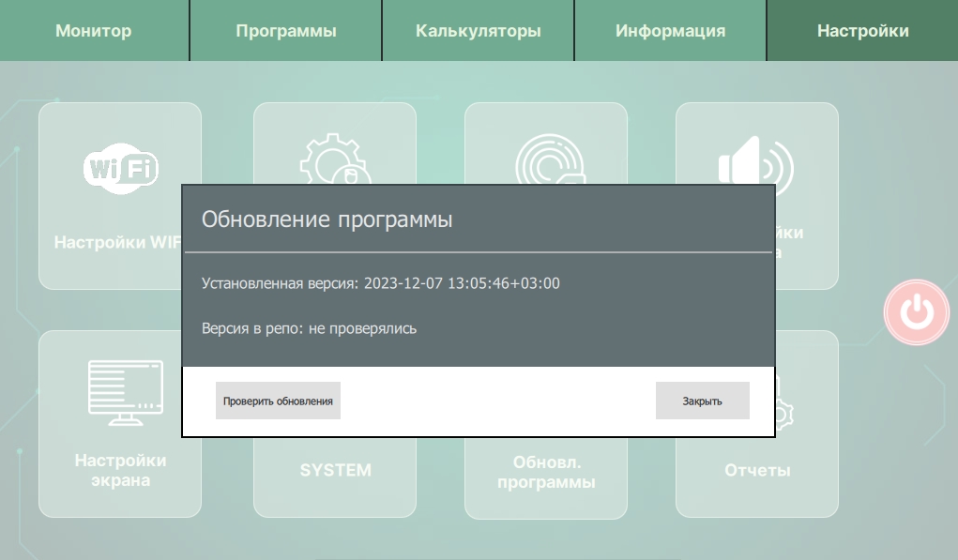Open Настройки WIFI tile label

pyautogui.click(x=118, y=242)
